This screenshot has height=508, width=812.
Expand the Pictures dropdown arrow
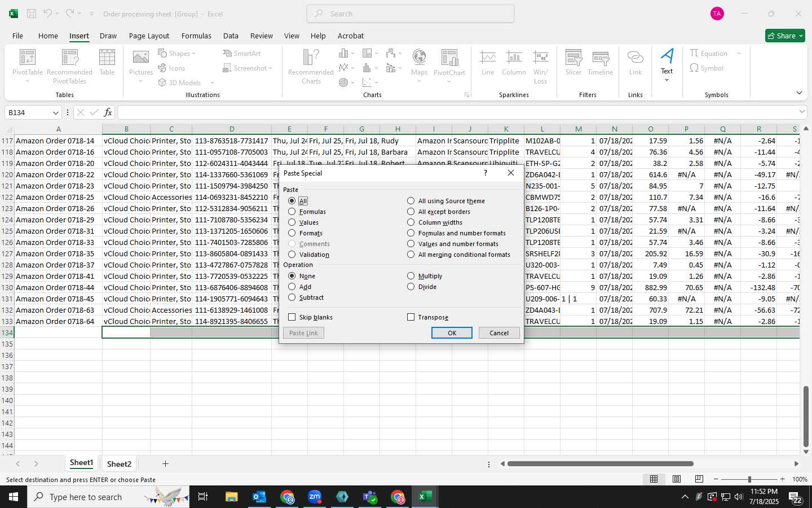pyautogui.click(x=140, y=82)
